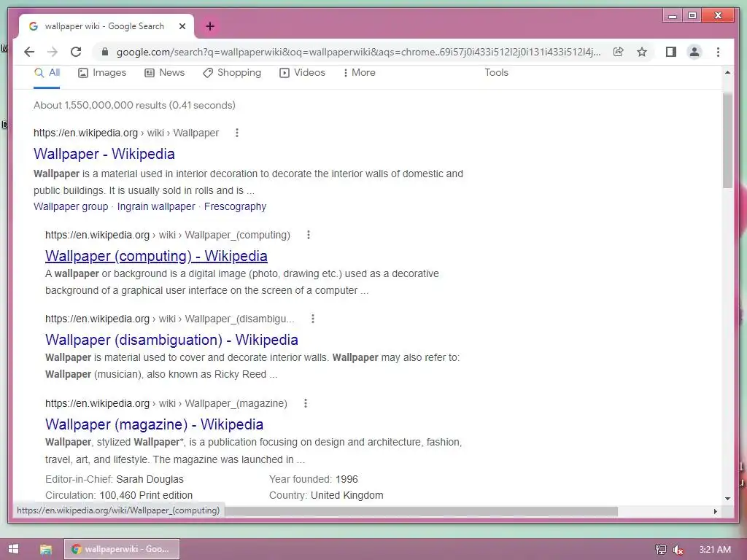Open the Chrome three-dot menu
Viewport: 747px width, 560px height.
[718, 52]
